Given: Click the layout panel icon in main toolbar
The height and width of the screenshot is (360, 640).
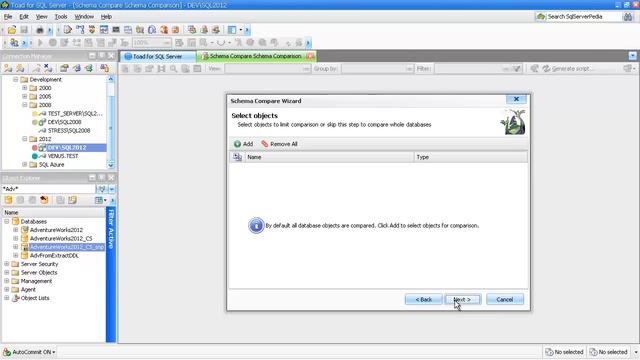Looking at the screenshot, I should pyautogui.click(x=232, y=30).
